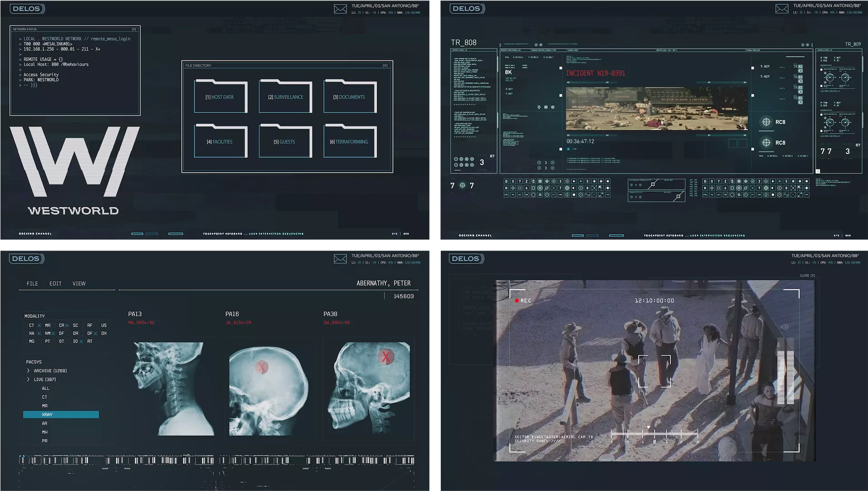Open the PA13 neck x-ray image
Image resolution: width=868 pixels, height=491 pixels.
(173, 389)
